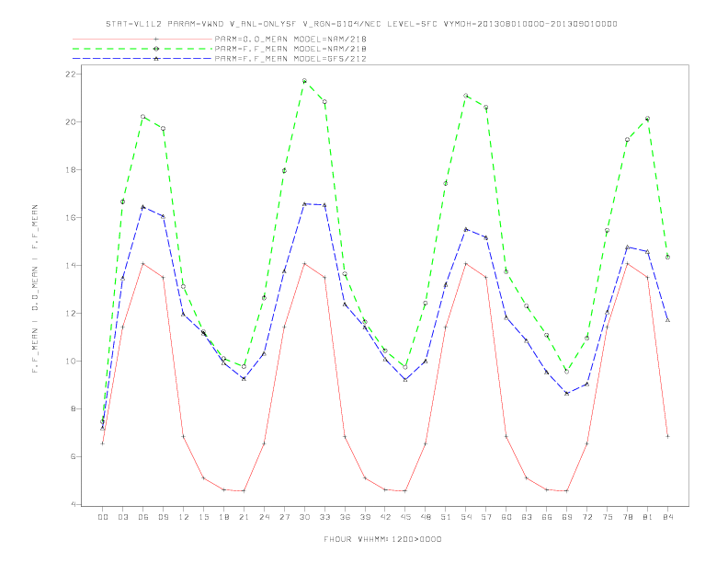Click x-axis tick label 12

pos(184,517)
